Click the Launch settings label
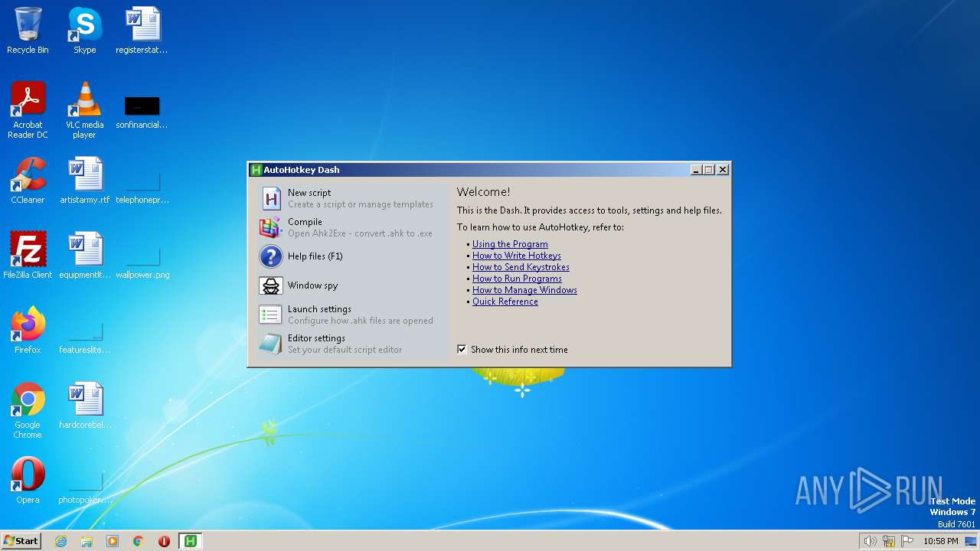Screen dimensions: 980x551 (319, 309)
